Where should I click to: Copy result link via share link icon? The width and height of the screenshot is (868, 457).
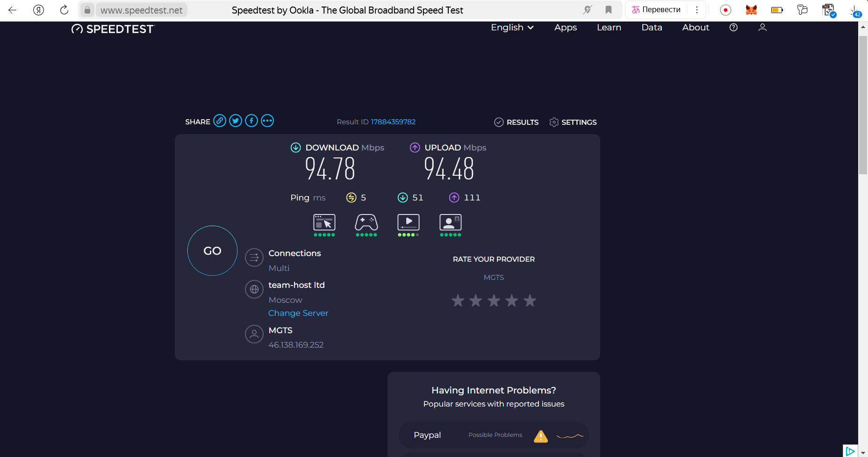(220, 121)
